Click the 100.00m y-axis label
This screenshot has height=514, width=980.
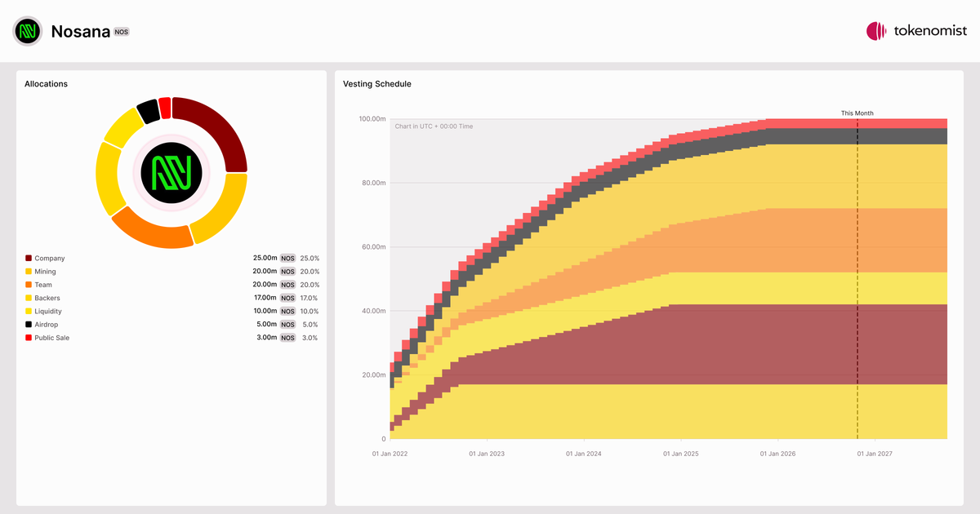(372, 119)
